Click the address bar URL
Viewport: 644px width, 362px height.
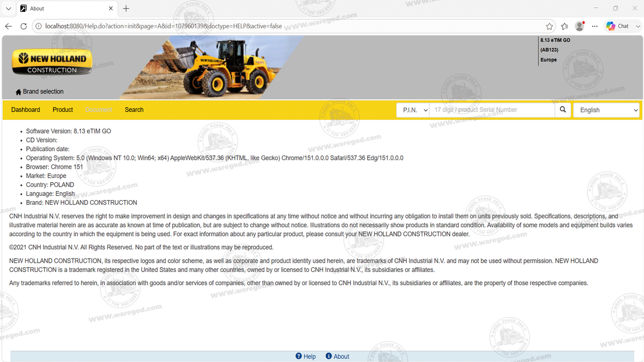(164, 26)
